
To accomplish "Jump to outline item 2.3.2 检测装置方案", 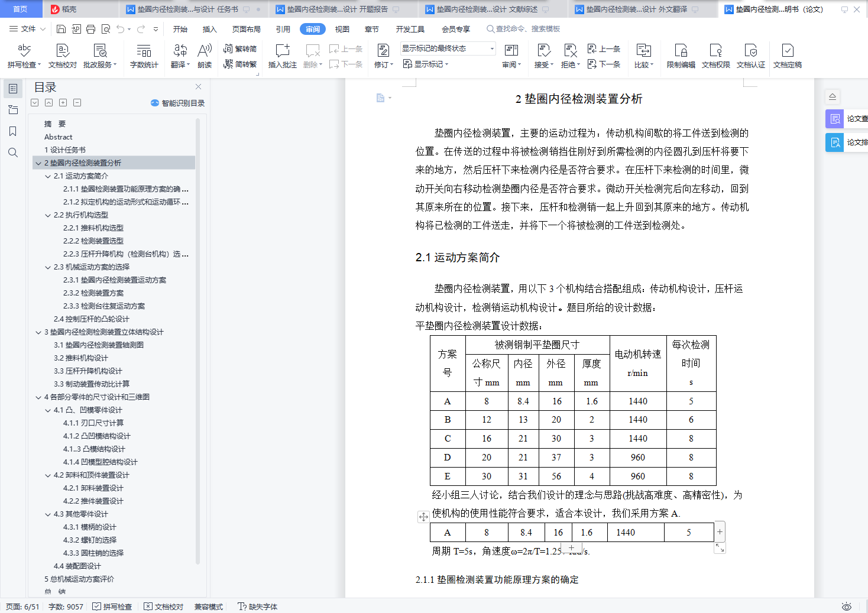I will (93, 293).
